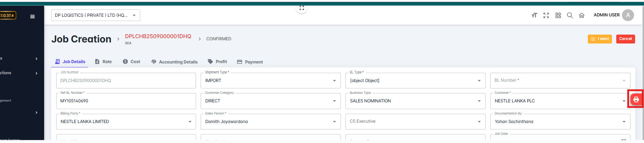
Task: Open the Sales Person dropdown
Action: click(x=270, y=122)
